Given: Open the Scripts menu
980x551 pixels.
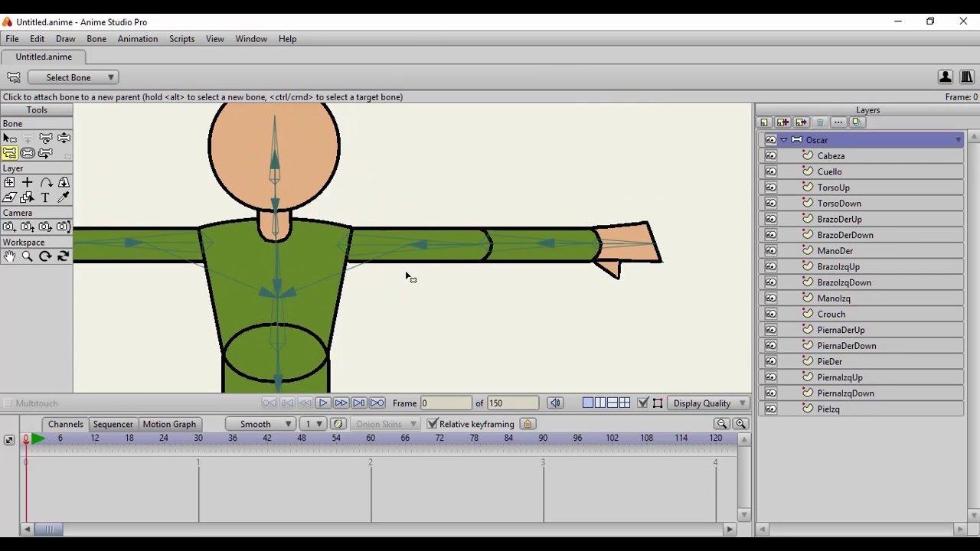Looking at the screenshot, I should pos(181,39).
